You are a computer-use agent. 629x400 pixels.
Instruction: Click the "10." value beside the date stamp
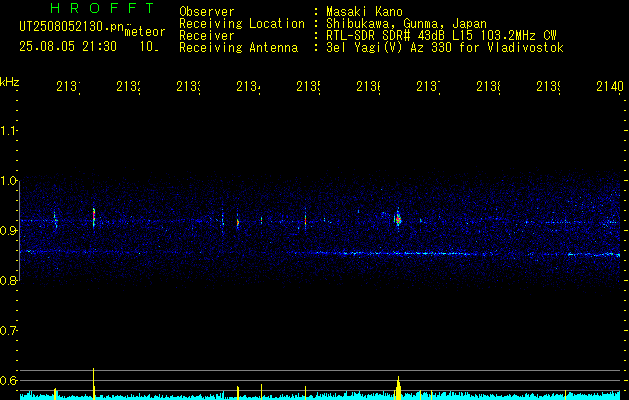pos(149,47)
